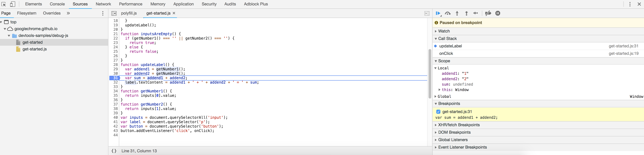Hide the file navigator sidebar
The height and width of the screenshot is (155, 644).
(114, 13)
